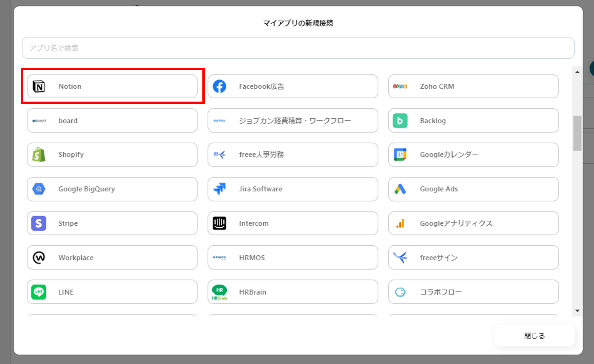
Task: Select the Google BigQuery app
Action: 112,189
